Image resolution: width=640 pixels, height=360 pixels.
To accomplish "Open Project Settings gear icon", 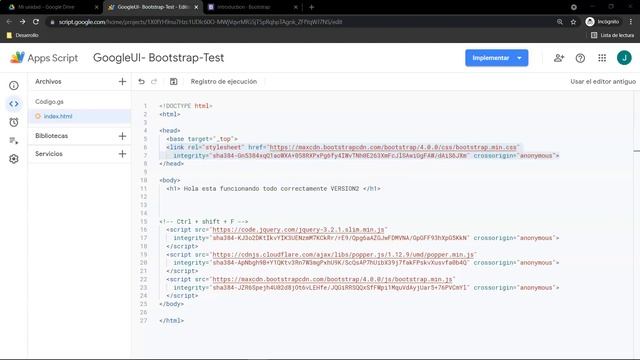I will click(x=14, y=159).
